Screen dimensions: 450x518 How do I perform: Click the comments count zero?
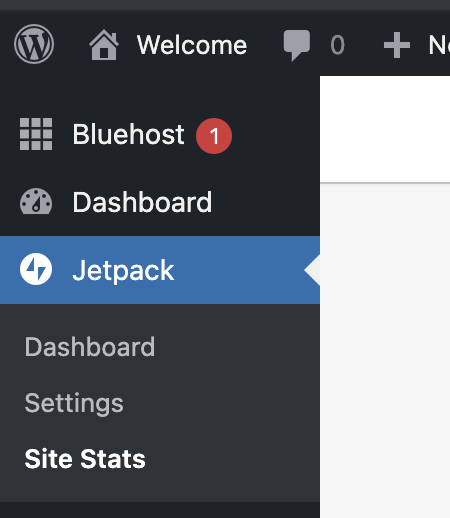337,45
